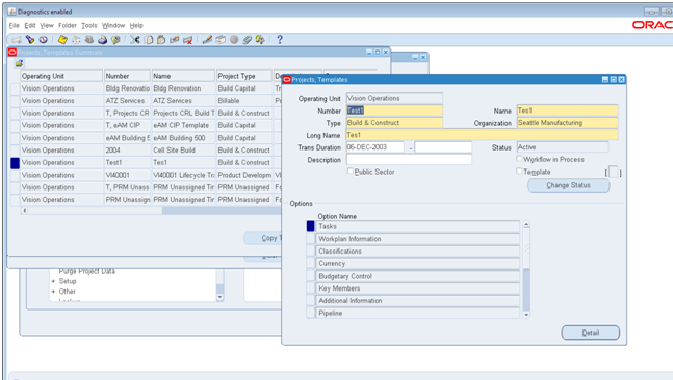Click the Close Form toolbar icon
The image size is (673, 380).
point(116,40)
